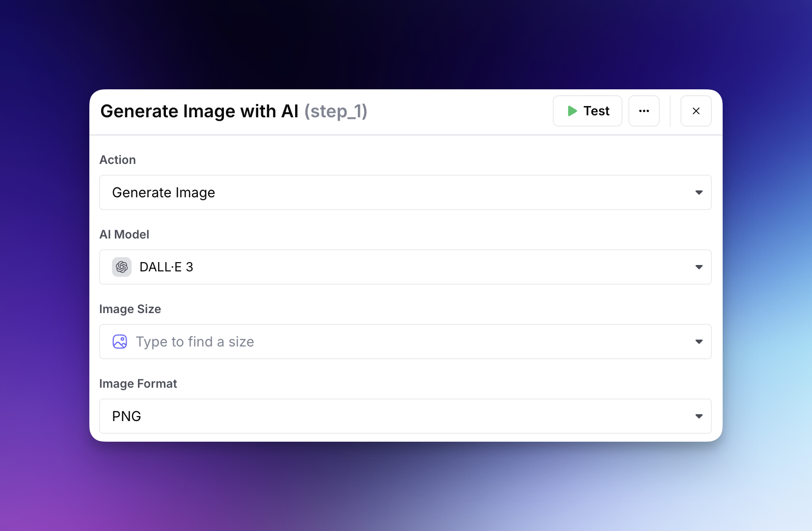
Task: Click the step_1 identifier in the header
Action: [336, 111]
